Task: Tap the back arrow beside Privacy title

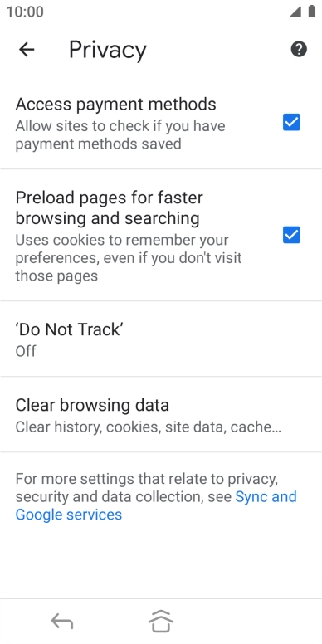Action: pos(27,50)
